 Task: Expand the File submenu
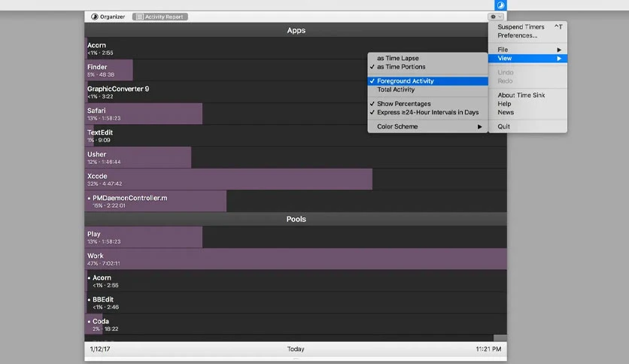[x=527, y=50]
